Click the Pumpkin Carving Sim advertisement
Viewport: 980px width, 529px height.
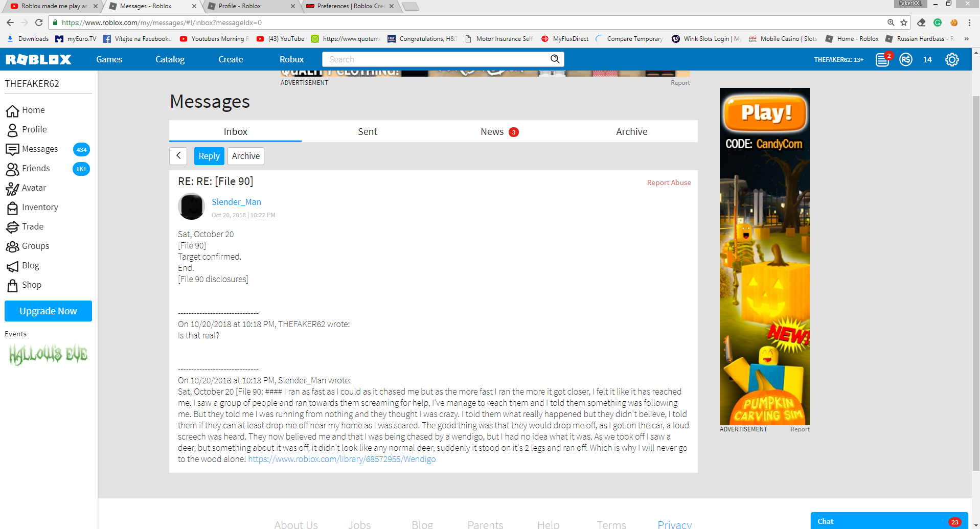pyautogui.click(x=765, y=257)
